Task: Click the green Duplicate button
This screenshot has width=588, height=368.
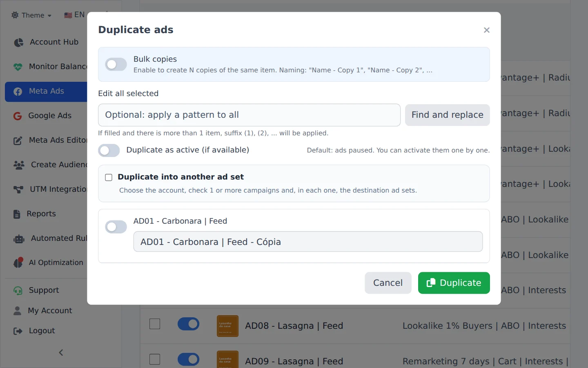Action: click(454, 283)
